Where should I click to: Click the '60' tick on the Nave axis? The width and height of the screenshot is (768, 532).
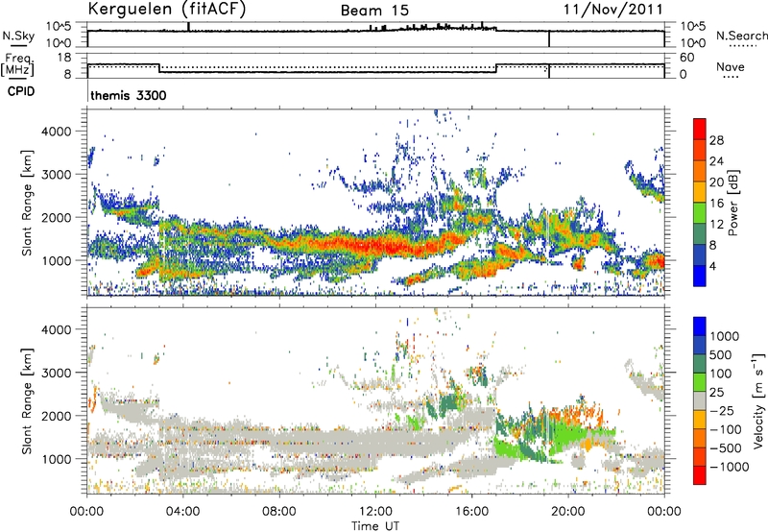[x=687, y=58]
